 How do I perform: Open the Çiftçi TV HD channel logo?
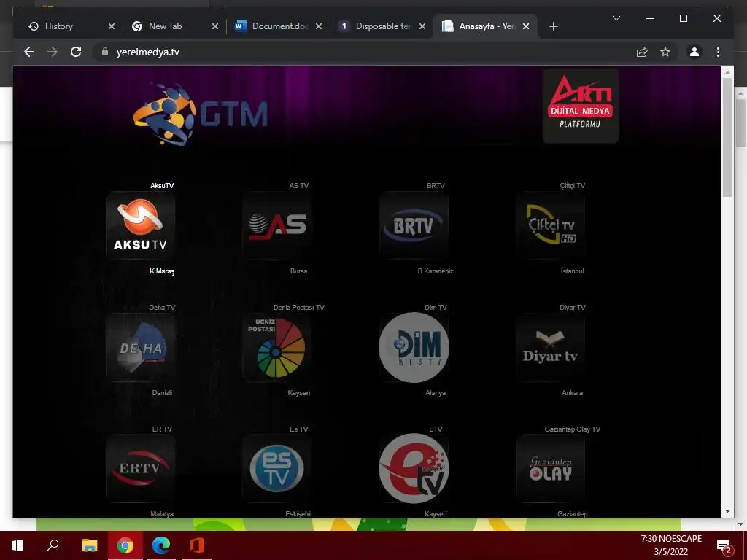pos(550,226)
